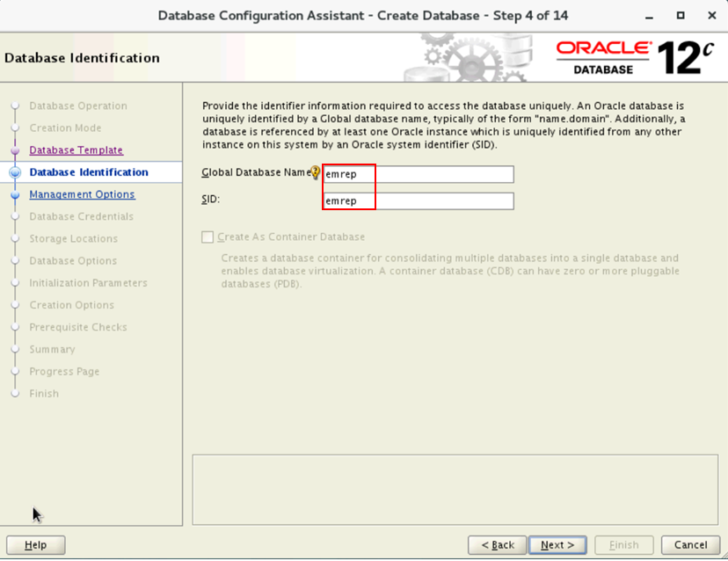Click the Database Template step bullet icon
Screen dimensions: 728x561
pos(15,150)
